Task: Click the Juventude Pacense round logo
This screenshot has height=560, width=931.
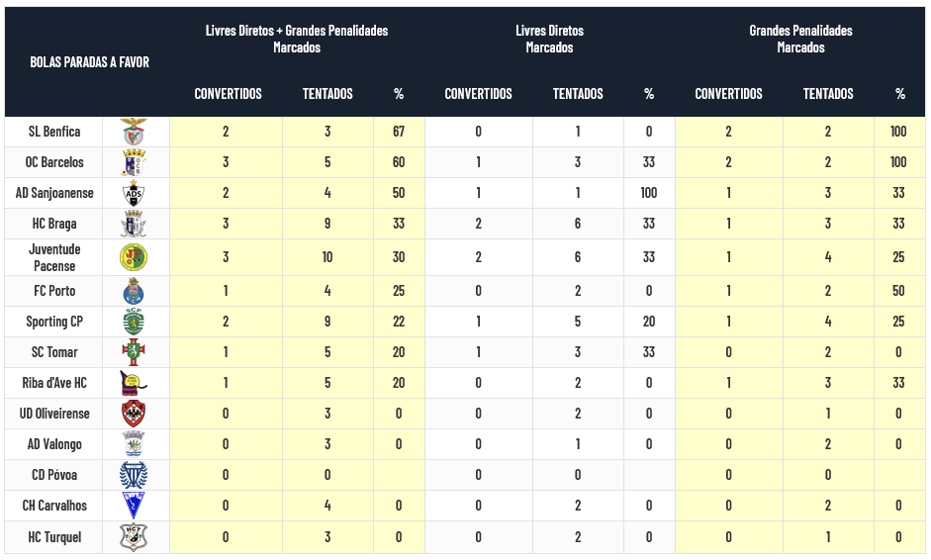Action: (133, 257)
